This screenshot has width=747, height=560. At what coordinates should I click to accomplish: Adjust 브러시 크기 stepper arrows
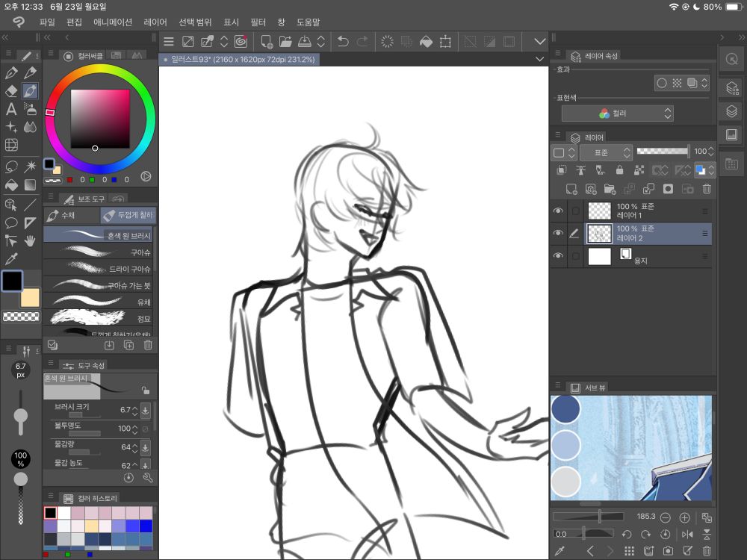[x=134, y=410]
